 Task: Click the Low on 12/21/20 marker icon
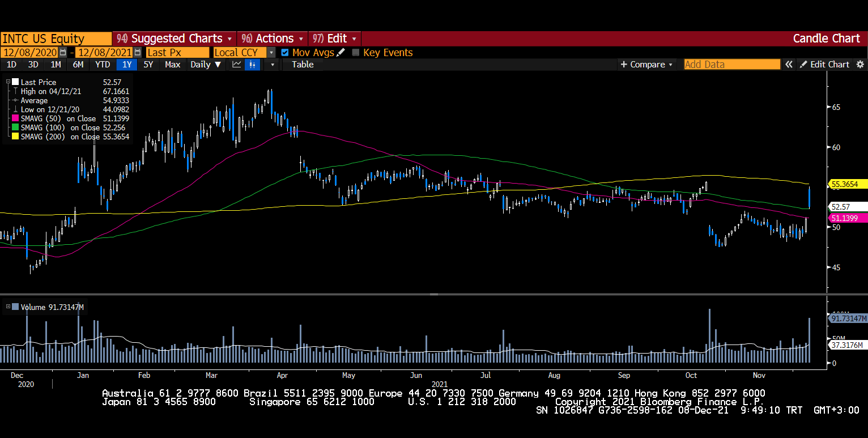pyautogui.click(x=16, y=109)
